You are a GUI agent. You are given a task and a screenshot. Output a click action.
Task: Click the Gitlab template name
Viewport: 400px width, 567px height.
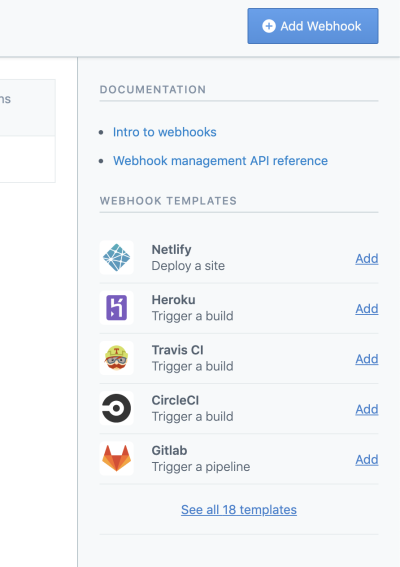[x=169, y=451]
